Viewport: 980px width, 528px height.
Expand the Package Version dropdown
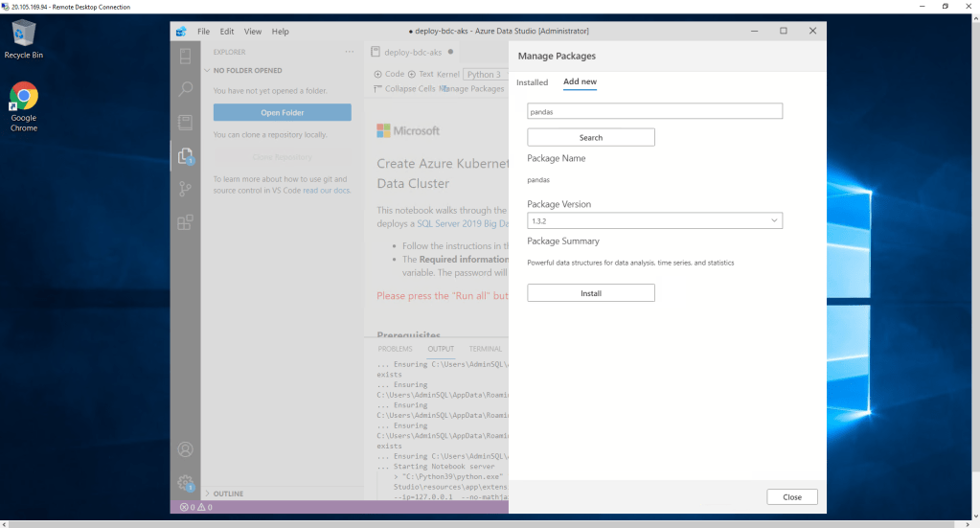pyautogui.click(x=654, y=221)
